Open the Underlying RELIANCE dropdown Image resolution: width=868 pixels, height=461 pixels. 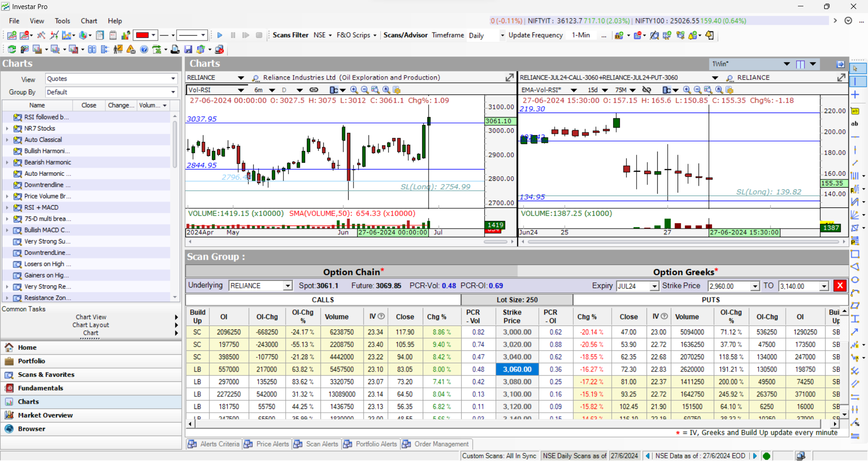[x=288, y=286]
